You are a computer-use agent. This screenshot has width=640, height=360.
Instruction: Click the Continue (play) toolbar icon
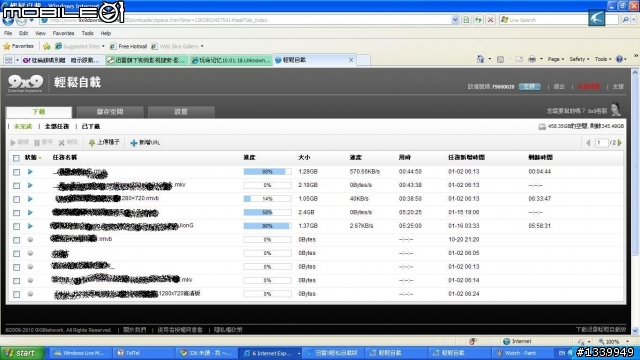13,142
